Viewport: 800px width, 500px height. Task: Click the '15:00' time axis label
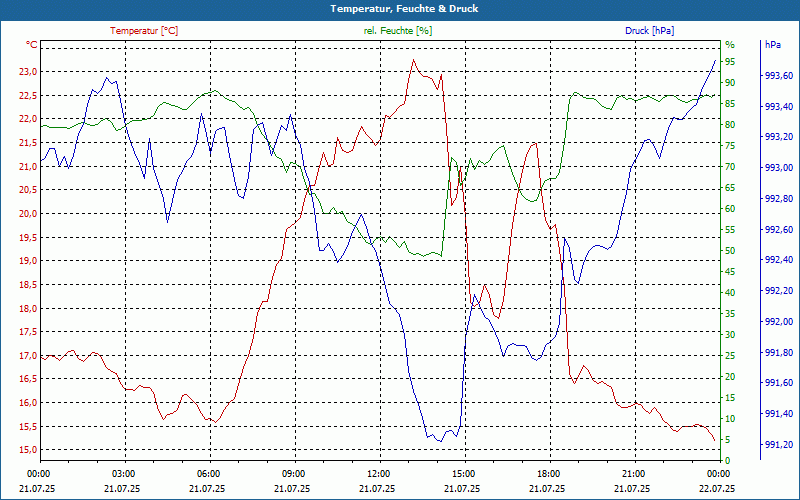464,473
